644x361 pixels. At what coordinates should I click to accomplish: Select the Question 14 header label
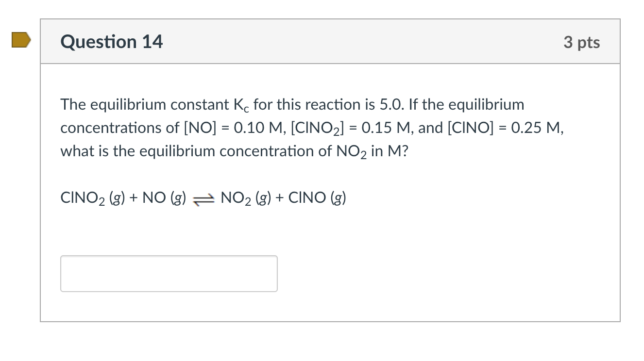tap(111, 42)
